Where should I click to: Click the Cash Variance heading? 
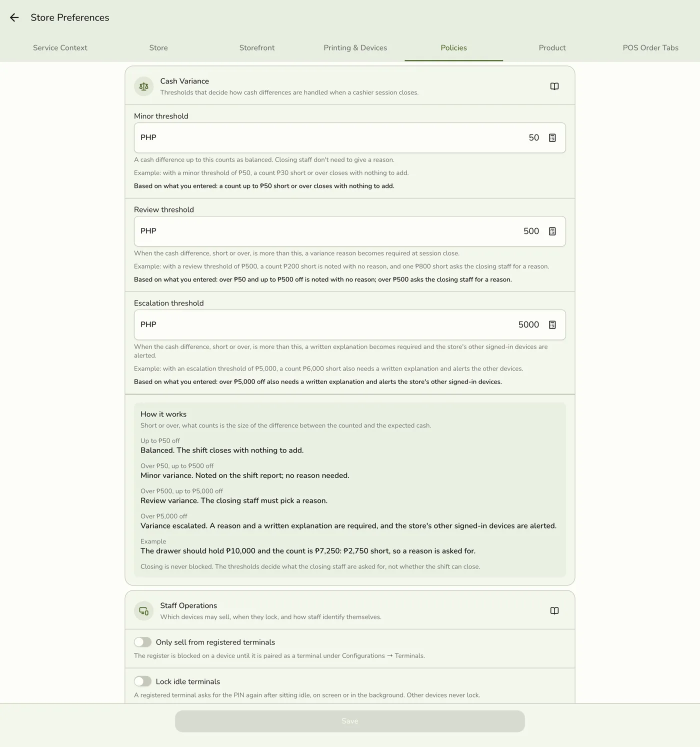pyautogui.click(x=184, y=81)
